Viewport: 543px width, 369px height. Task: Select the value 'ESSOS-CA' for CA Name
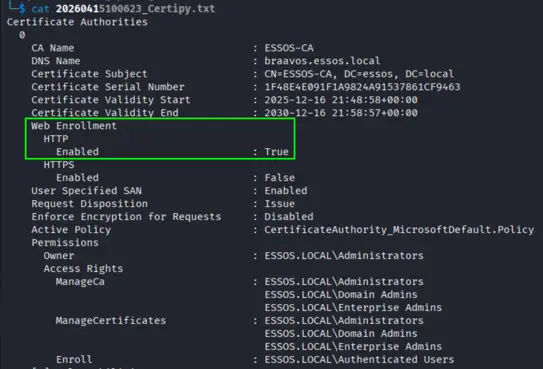(289, 48)
